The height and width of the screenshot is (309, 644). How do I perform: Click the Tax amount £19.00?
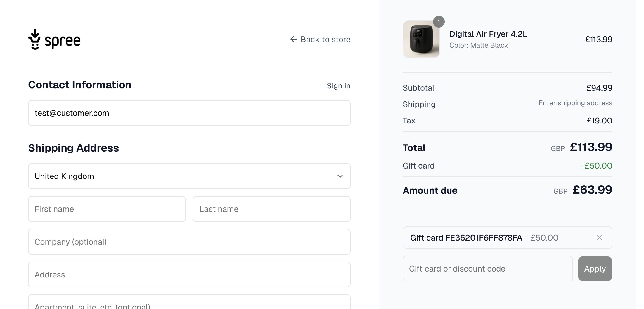click(599, 121)
